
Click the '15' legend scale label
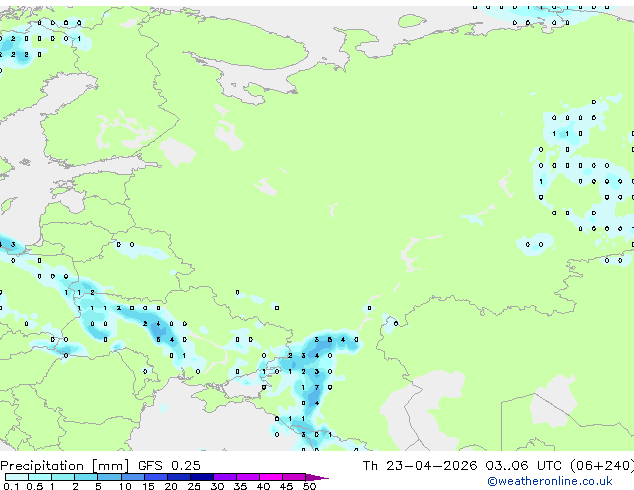coord(148,486)
